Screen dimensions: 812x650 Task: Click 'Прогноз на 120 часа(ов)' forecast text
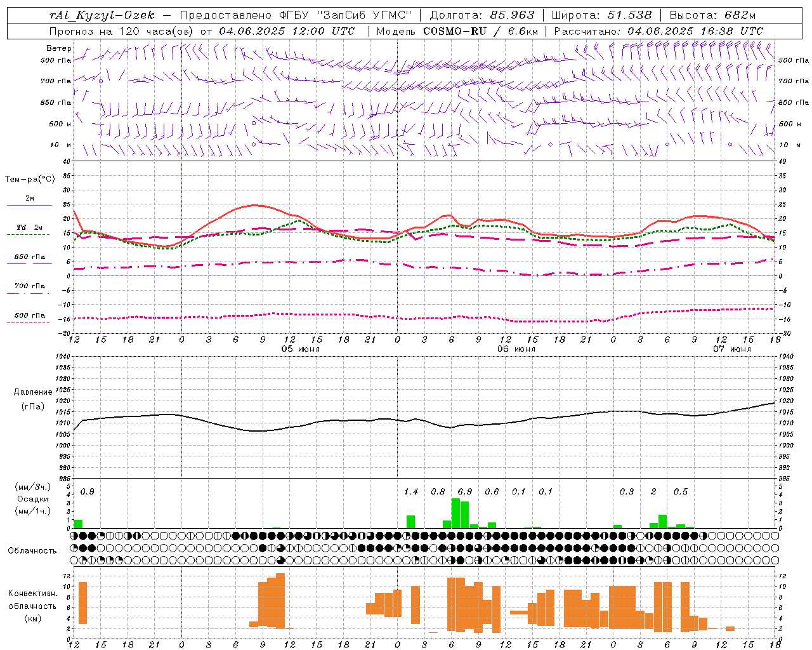[122, 31]
